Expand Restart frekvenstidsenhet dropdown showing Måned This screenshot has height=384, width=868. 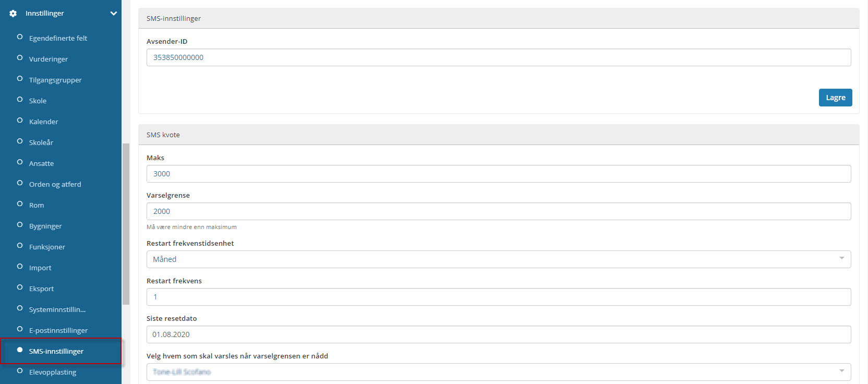click(x=498, y=259)
